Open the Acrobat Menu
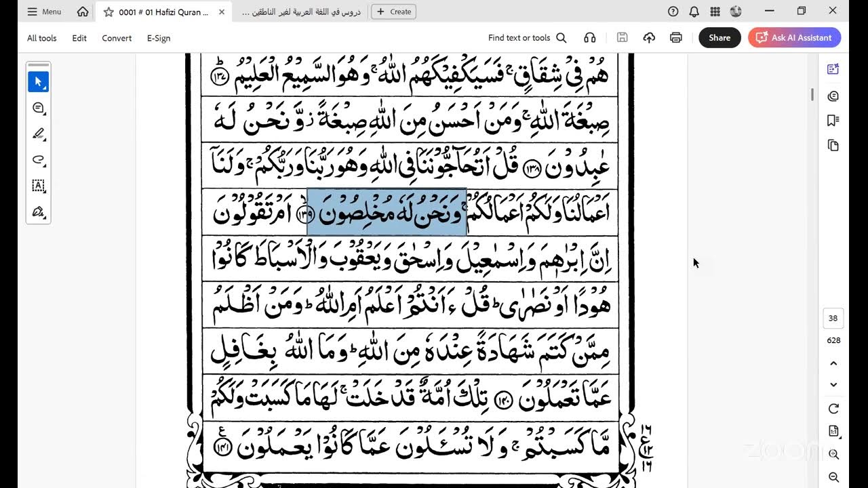 44,12
